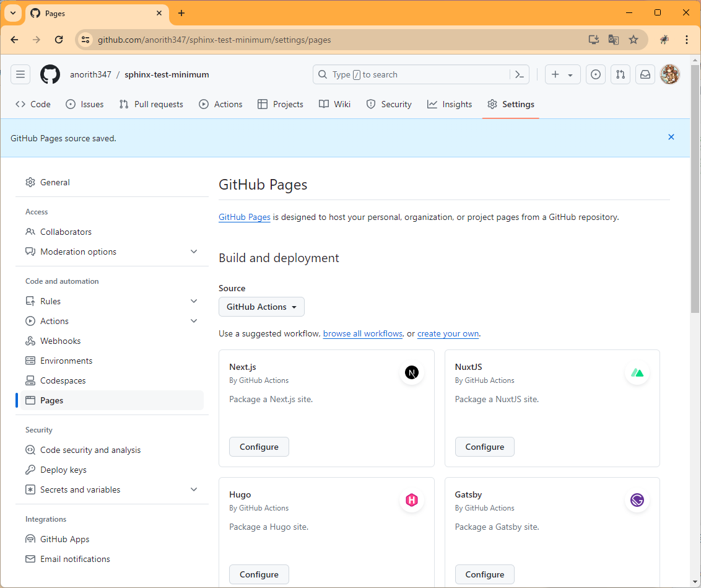Image resolution: width=701 pixels, height=588 pixels.
Task: View site information icon in address bar
Action: tap(85, 40)
